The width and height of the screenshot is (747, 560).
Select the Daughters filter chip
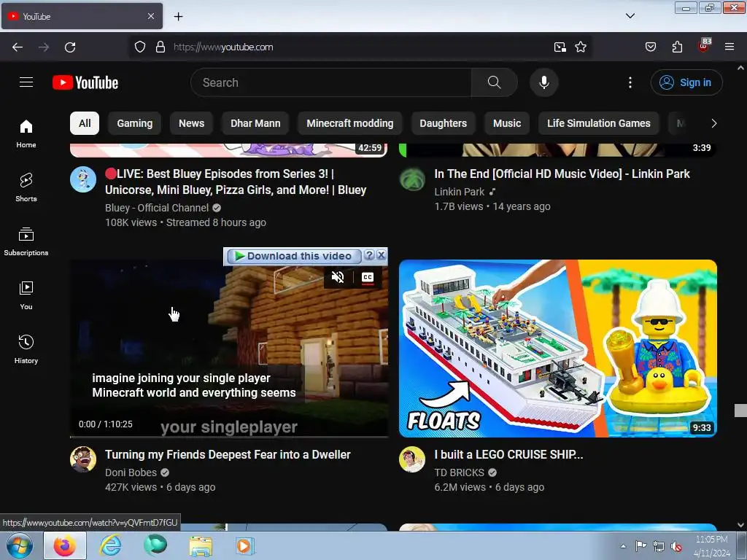point(443,123)
